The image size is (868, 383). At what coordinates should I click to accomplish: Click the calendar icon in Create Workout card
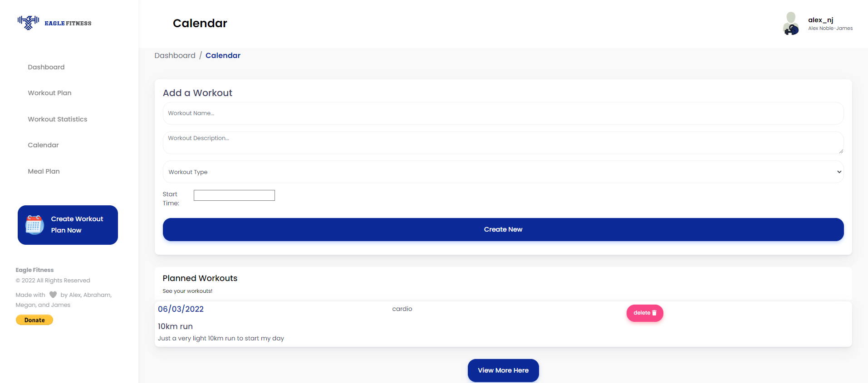pos(34,225)
